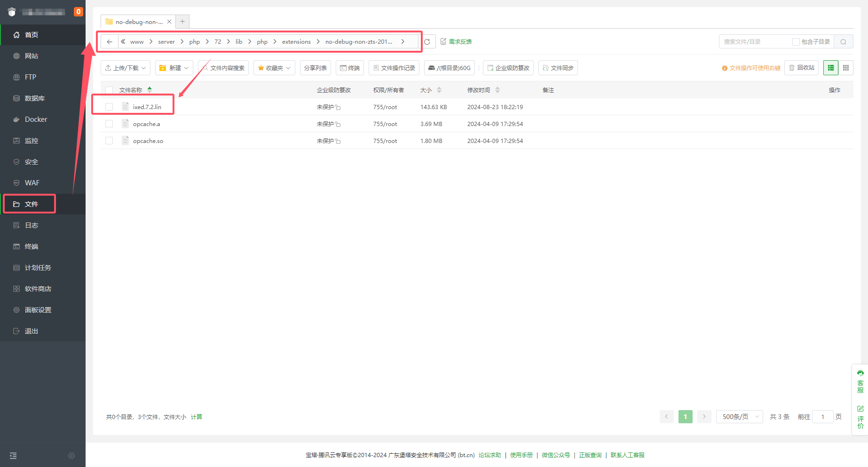Open File sync (文件同步)
The width and height of the screenshot is (868, 467).
click(x=558, y=68)
